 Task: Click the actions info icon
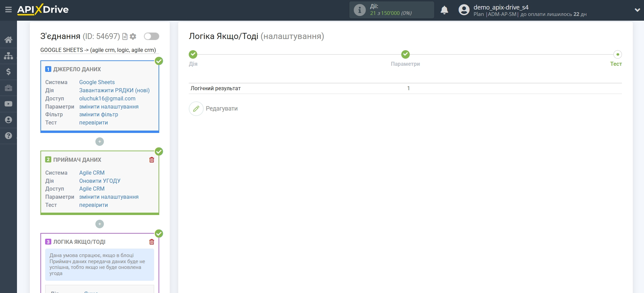coord(360,10)
